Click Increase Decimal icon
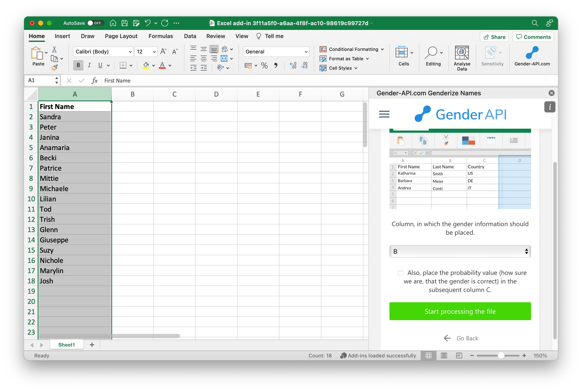The width and height of the screenshot is (582, 392). coord(293,65)
